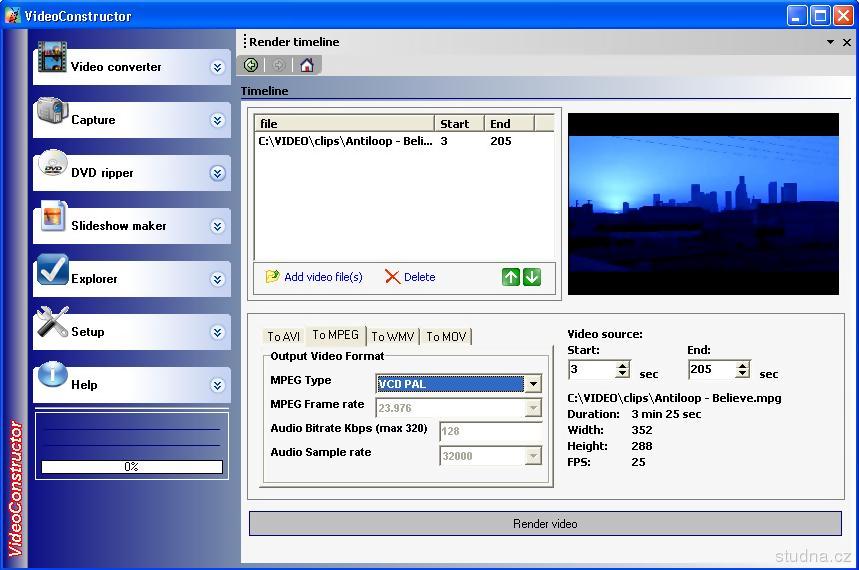Viewport: 859px width, 570px height.
Task: Open the MPEG Type dropdown
Action: (x=533, y=384)
